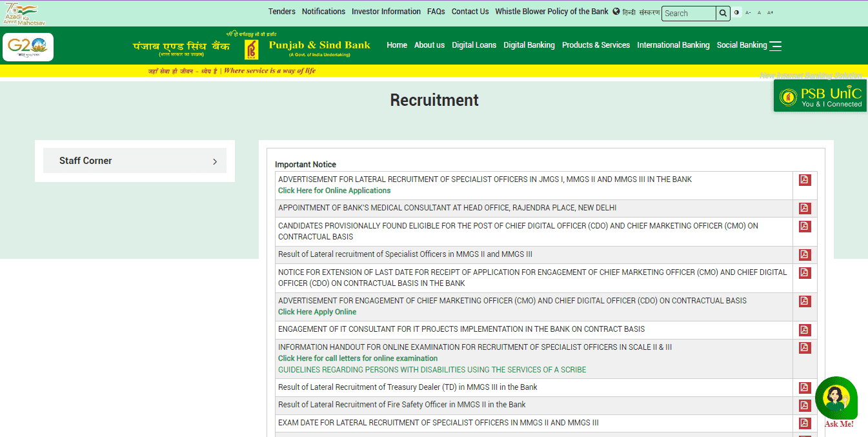Open PDF for Treasury Dealer recruitment result

[804, 388]
